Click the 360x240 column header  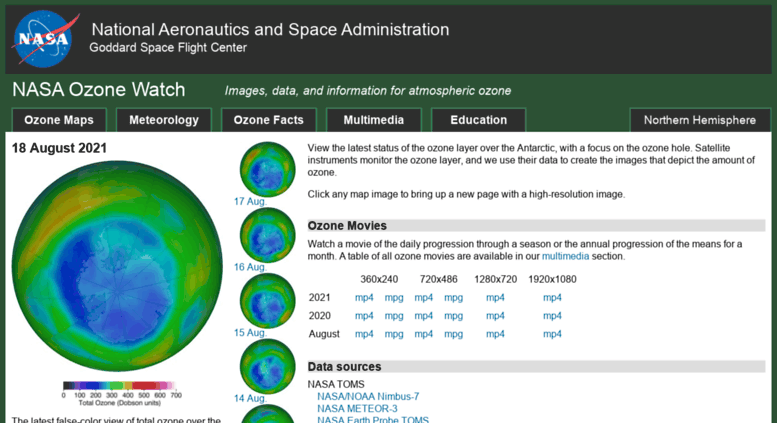pyautogui.click(x=379, y=279)
